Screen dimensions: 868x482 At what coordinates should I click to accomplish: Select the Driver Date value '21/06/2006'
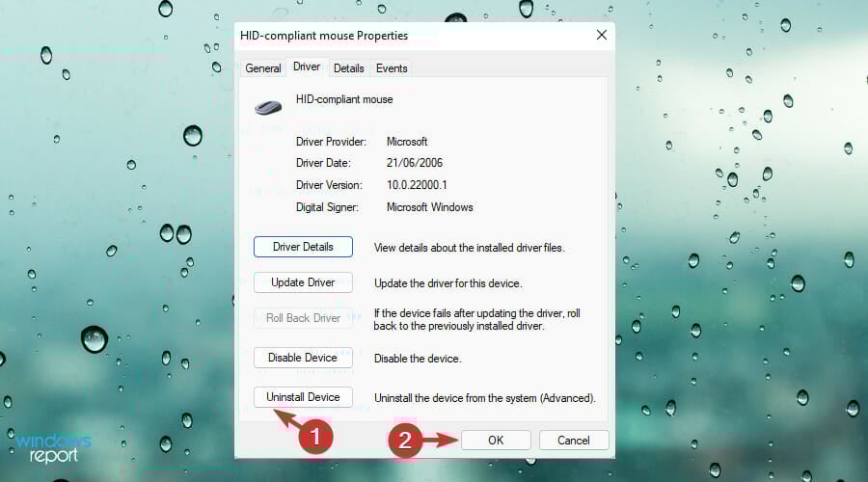point(415,163)
